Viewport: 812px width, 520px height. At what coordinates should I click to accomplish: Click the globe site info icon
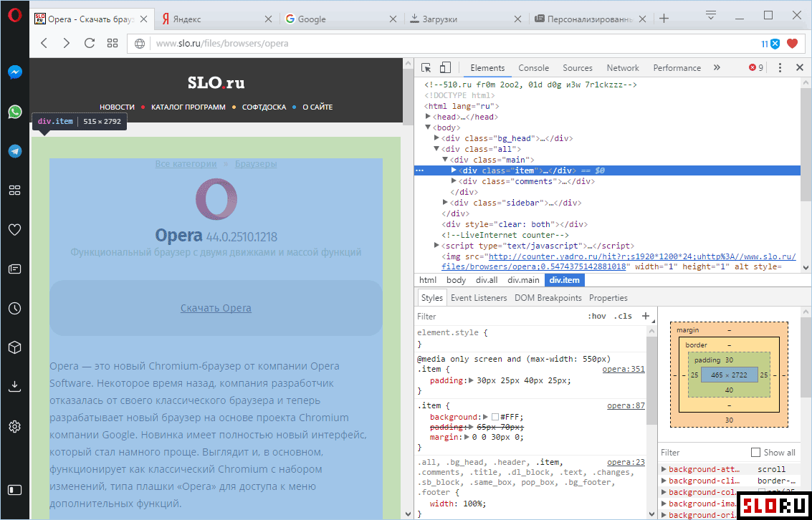click(x=140, y=44)
